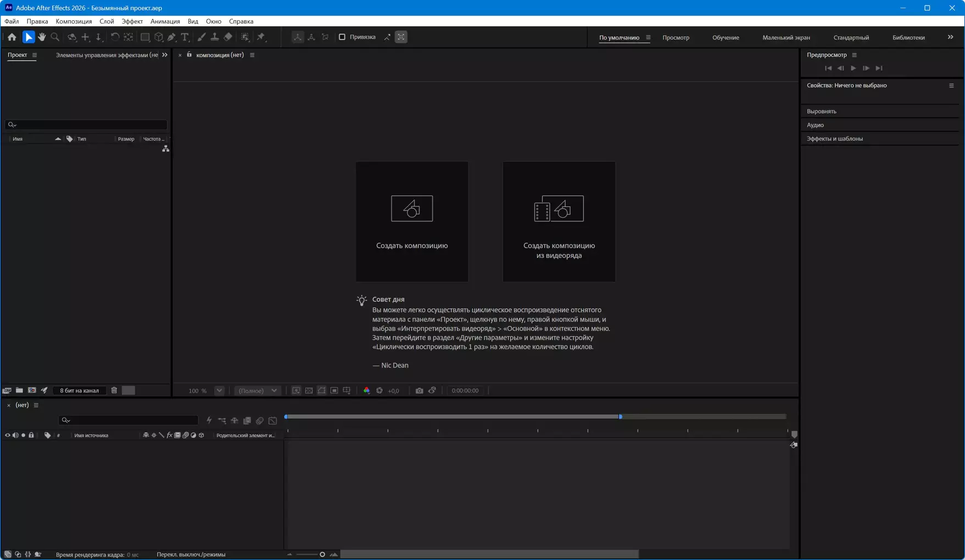965x560 pixels.
Task: Take snapshot with camera icon
Action: tap(419, 390)
